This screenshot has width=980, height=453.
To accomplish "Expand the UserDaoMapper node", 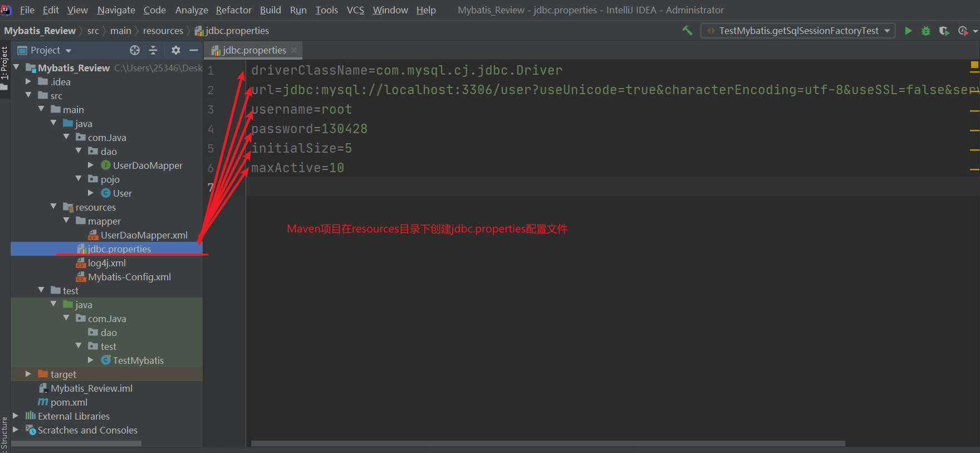I will click(x=91, y=165).
